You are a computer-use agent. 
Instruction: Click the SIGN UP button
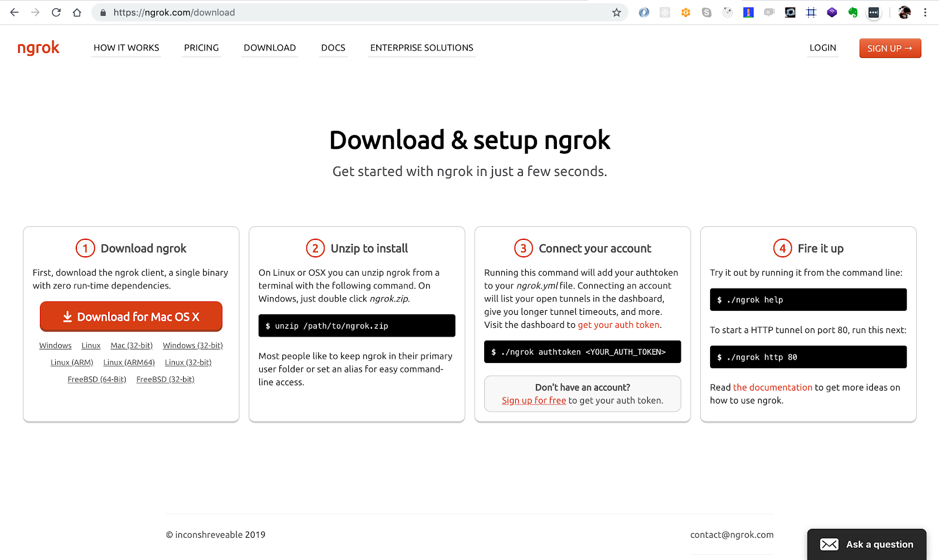(890, 48)
